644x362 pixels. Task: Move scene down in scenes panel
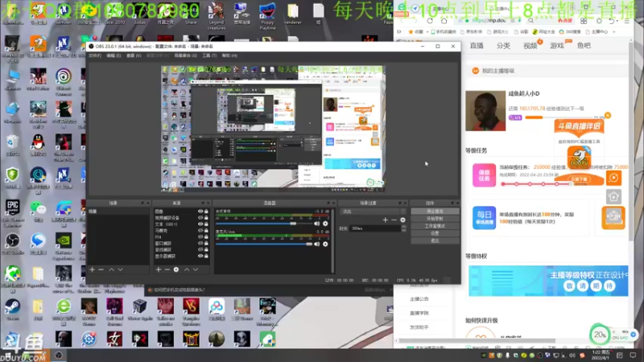(x=120, y=269)
